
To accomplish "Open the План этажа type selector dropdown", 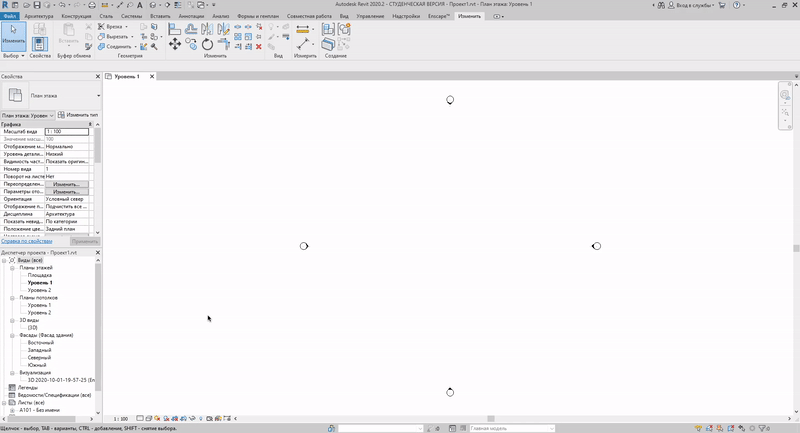I will [98, 96].
